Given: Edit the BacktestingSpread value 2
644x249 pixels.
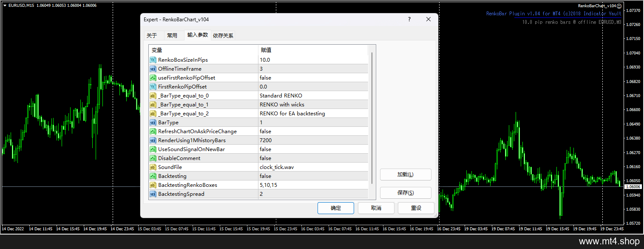Looking at the screenshot, I should [313, 194].
